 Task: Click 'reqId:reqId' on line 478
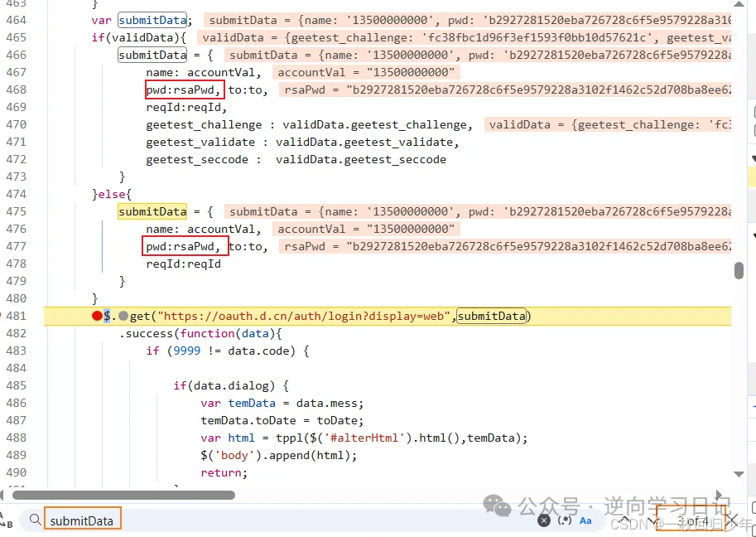click(x=184, y=264)
